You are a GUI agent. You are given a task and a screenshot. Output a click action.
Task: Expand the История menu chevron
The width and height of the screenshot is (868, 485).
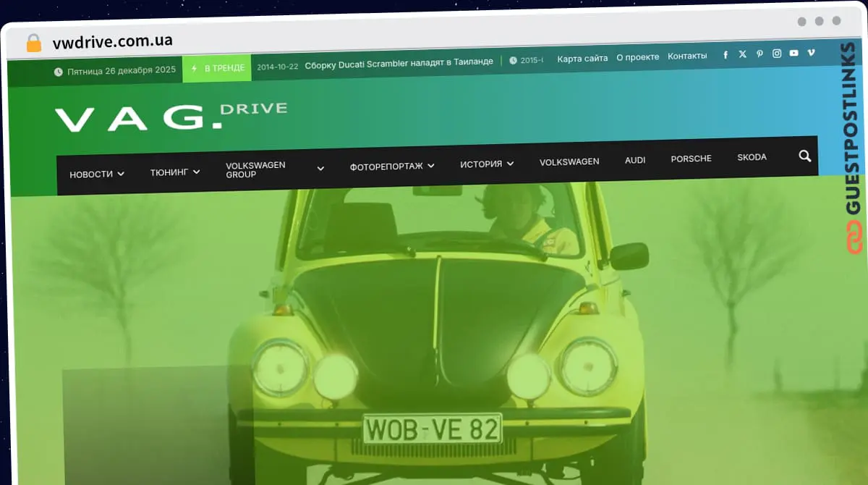coord(510,164)
